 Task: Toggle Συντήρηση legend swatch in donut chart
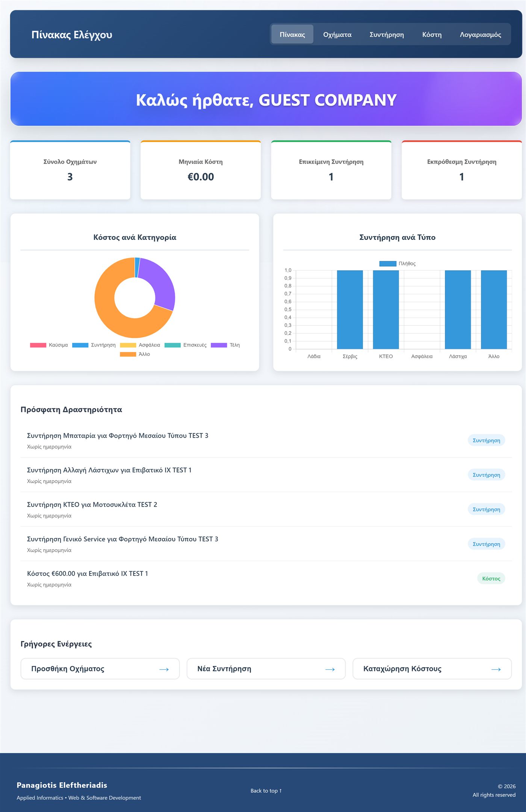coord(80,345)
